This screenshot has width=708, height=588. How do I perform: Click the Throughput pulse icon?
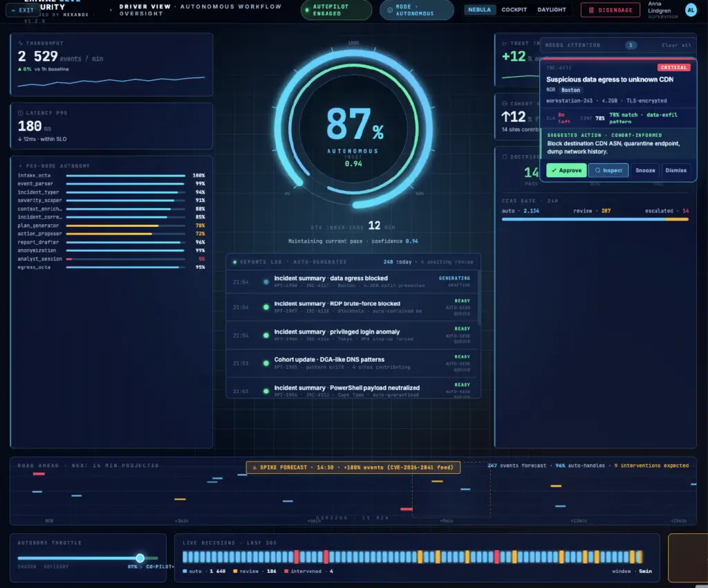pyautogui.click(x=20, y=44)
